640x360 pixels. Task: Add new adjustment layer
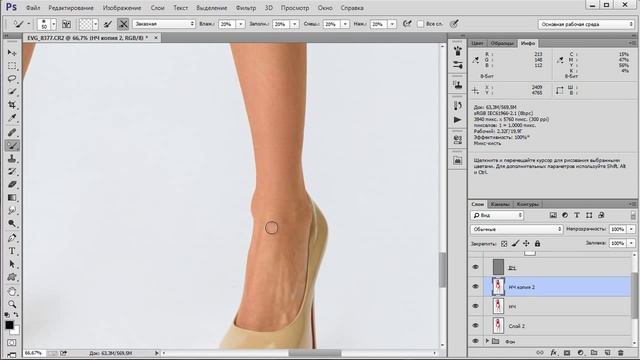point(580,353)
